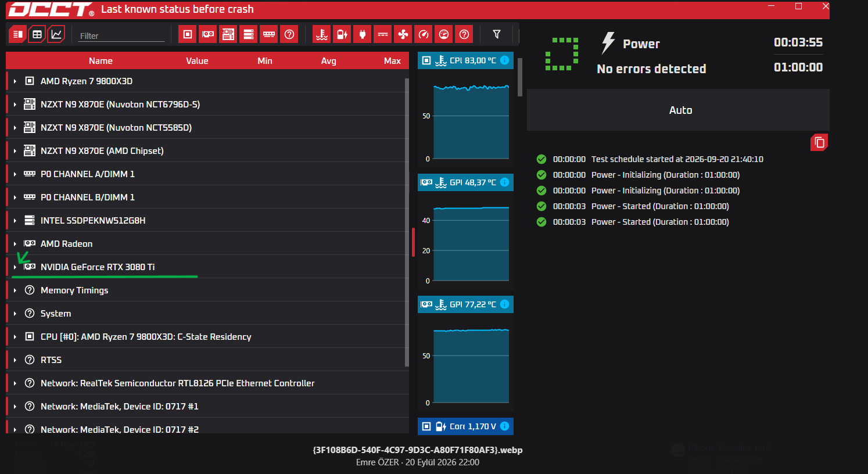Toggle the temperature sensor filter icon

point(321,34)
